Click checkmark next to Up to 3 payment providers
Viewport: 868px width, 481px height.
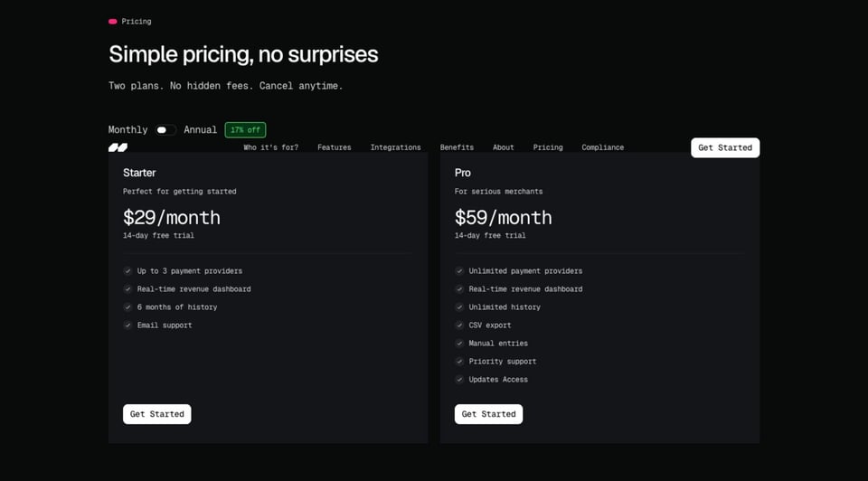[127, 271]
